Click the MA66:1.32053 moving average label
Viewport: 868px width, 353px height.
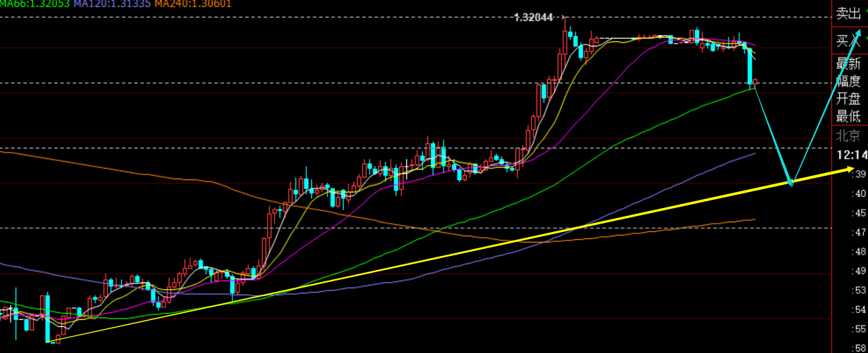pos(34,4)
